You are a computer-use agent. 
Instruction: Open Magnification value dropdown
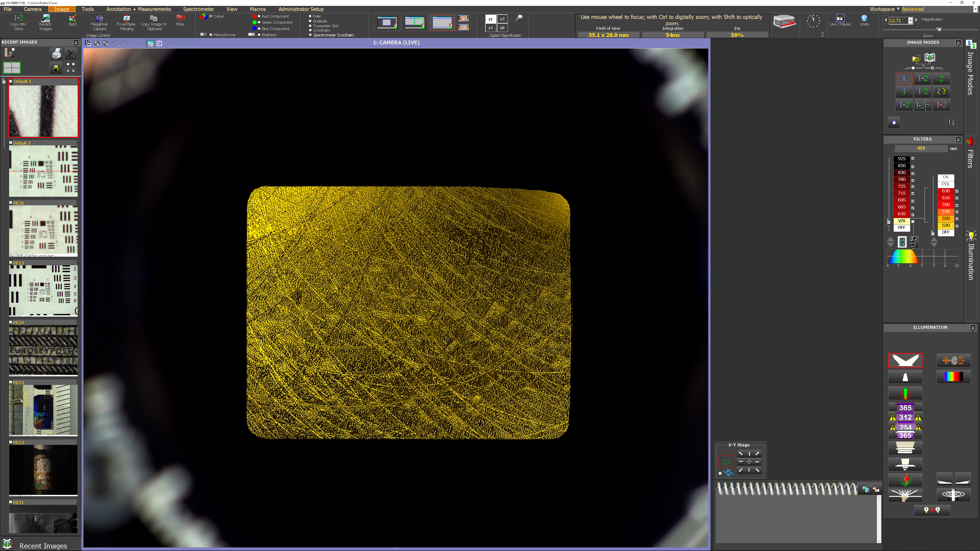pyautogui.click(x=910, y=20)
